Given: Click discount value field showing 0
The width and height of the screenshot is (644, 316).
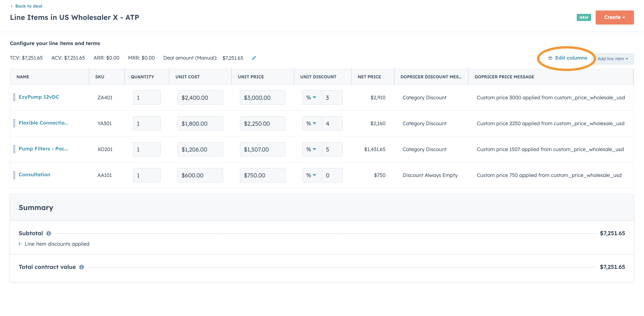Looking at the screenshot, I should pyautogui.click(x=332, y=175).
